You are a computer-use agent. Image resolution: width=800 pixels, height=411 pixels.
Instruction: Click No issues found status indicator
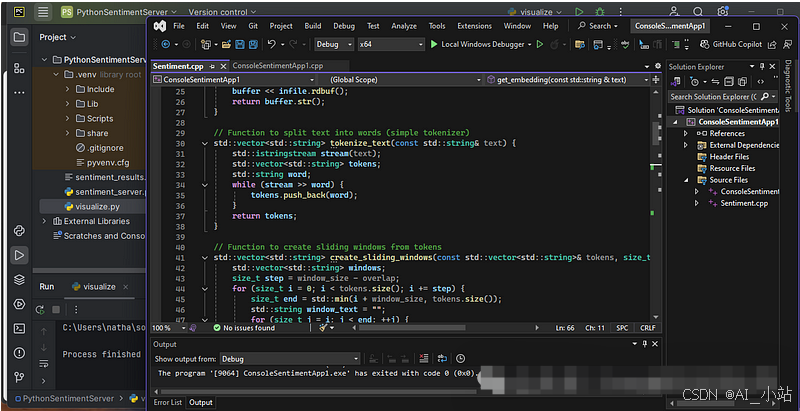244,327
